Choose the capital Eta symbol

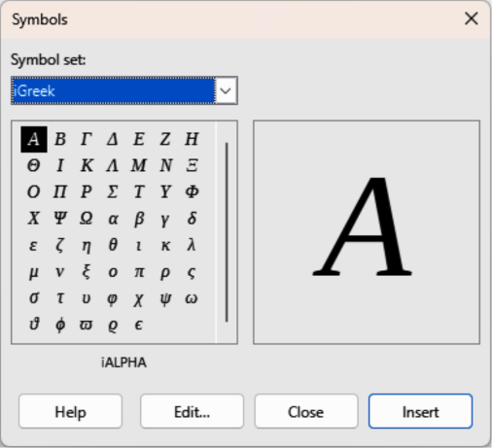pos(192,139)
